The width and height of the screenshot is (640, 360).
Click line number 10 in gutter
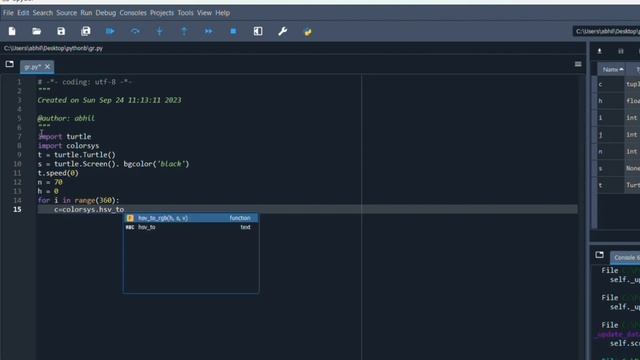(x=17, y=164)
